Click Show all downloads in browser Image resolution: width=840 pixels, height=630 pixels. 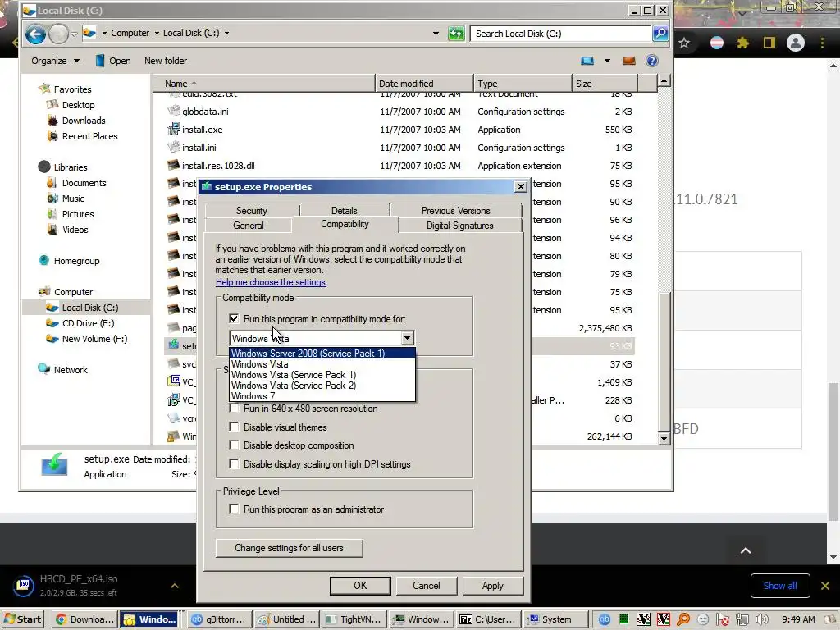click(779, 586)
